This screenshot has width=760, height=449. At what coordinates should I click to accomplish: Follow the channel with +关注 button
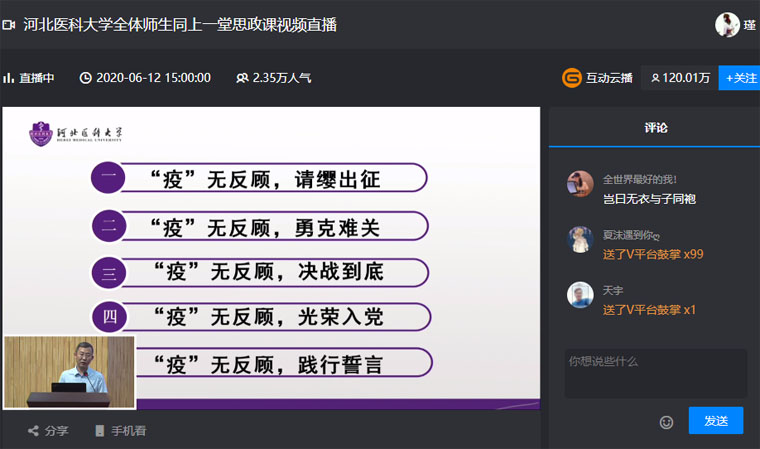[740, 78]
